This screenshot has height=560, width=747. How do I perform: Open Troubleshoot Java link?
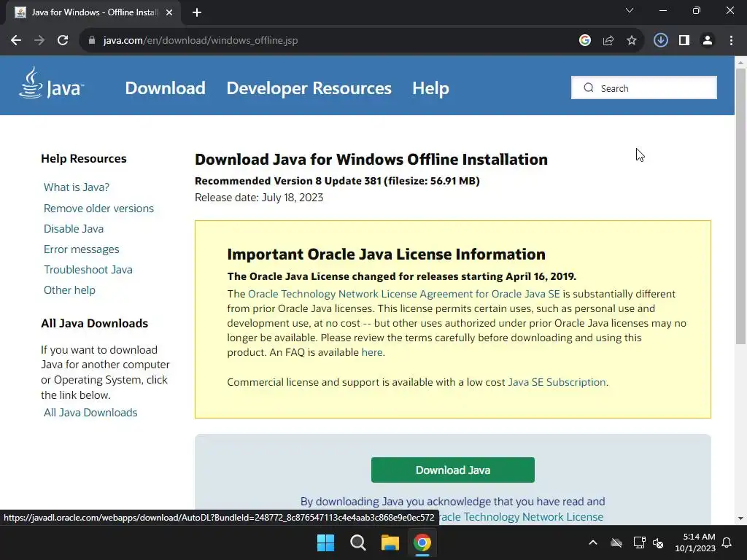[88, 270]
